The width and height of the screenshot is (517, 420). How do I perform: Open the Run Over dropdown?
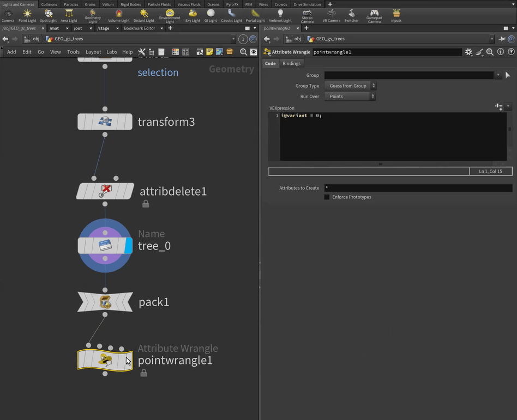pyautogui.click(x=350, y=96)
